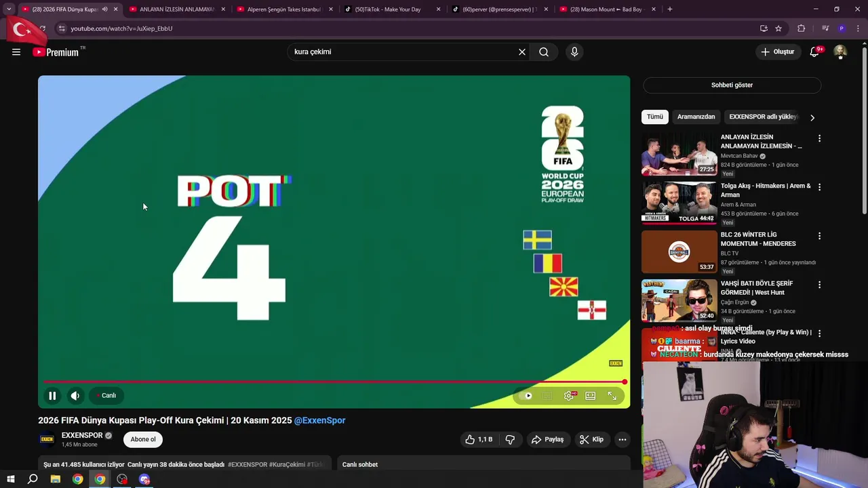This screenshot has width=868, height=488.
Task: Select the Aramanızdan filter chip
Action: 696,117
